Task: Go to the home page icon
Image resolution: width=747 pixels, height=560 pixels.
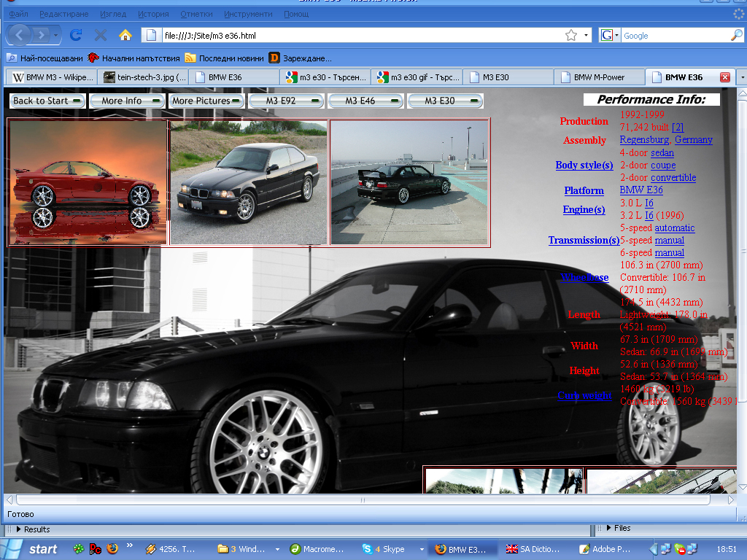Action: 125,35
